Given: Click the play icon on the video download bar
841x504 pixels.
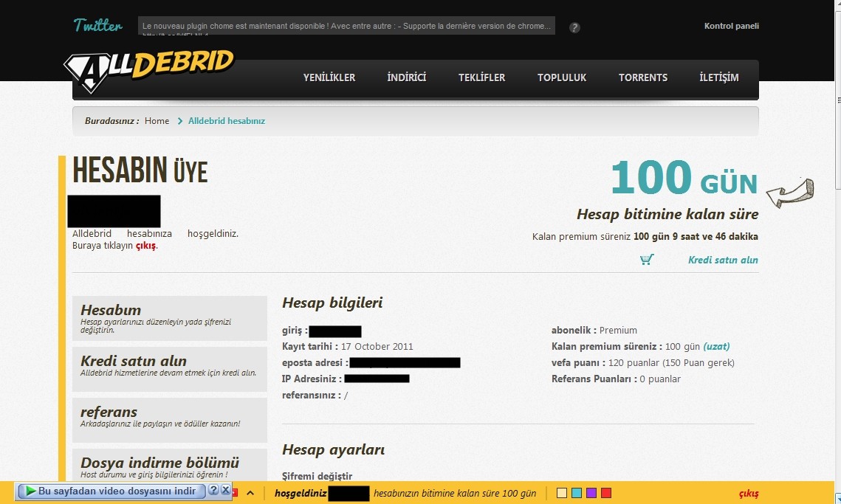Looking at the screenshot, I should click(30, 491).
